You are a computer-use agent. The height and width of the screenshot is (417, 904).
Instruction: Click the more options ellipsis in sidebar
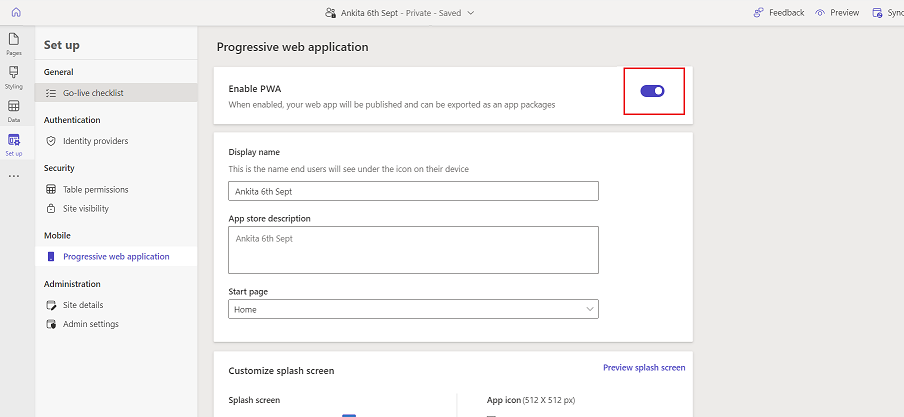[14, 176]
